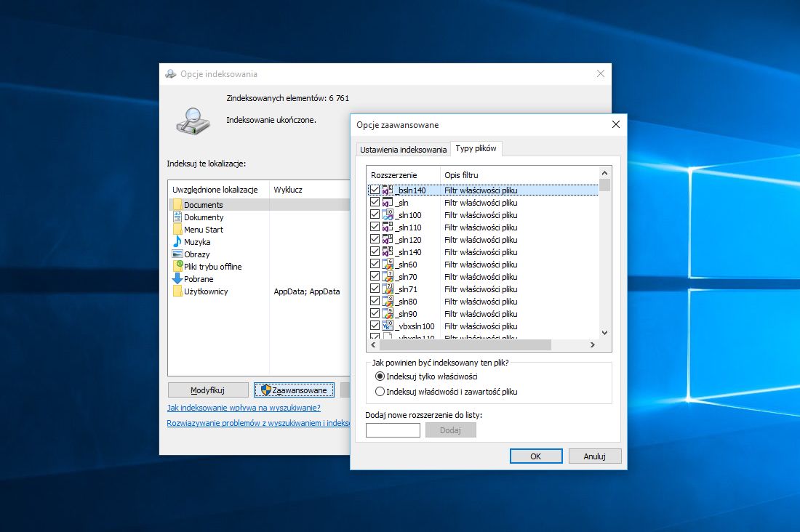Select the Typy plików tab
This screenshot has width=800, height=532.
click(x=476, y=148)
